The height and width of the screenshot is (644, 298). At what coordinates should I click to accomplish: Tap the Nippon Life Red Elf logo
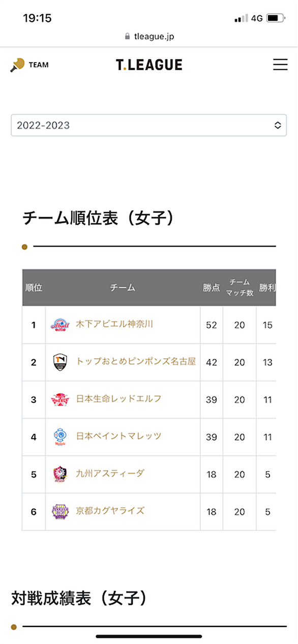(59, 399)
